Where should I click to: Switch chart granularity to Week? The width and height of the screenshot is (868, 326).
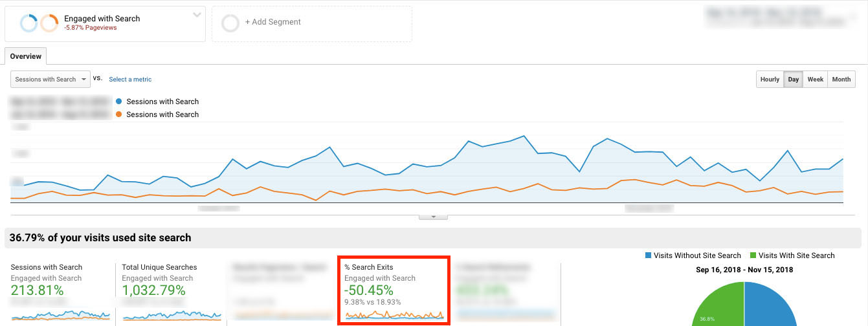816,80
